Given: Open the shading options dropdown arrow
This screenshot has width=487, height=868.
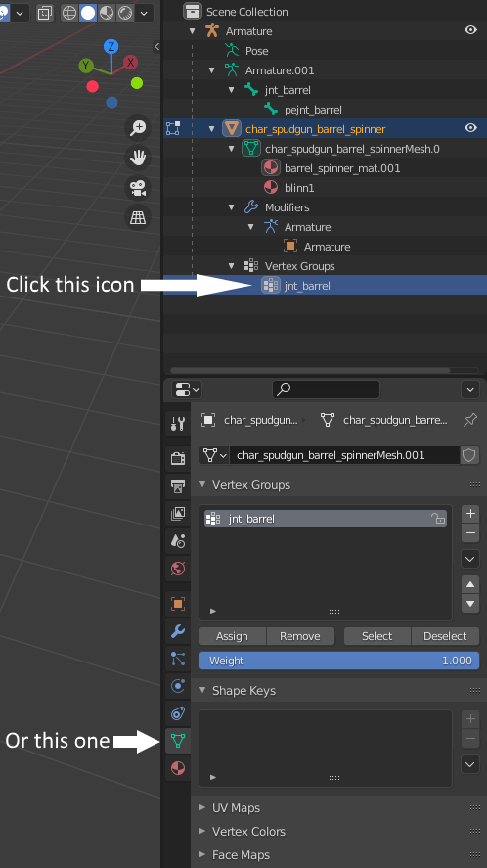Looking at the screenshot, I should tap(144, 13).
